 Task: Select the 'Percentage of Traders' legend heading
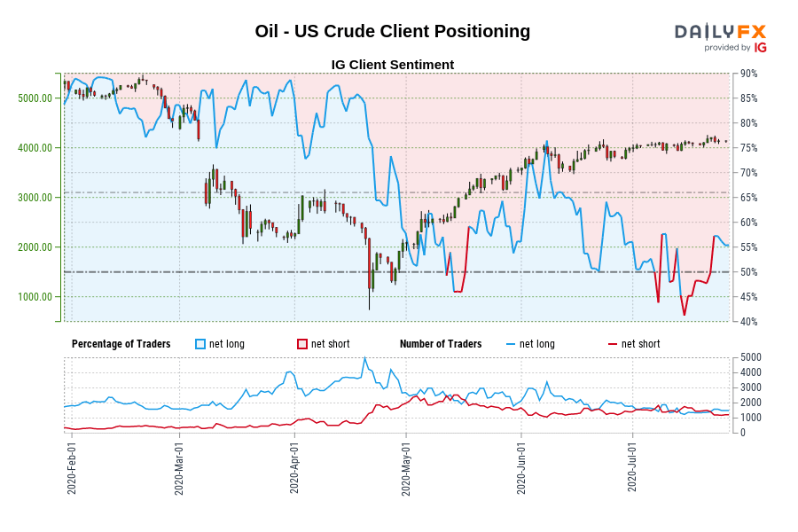coord(121,344)
